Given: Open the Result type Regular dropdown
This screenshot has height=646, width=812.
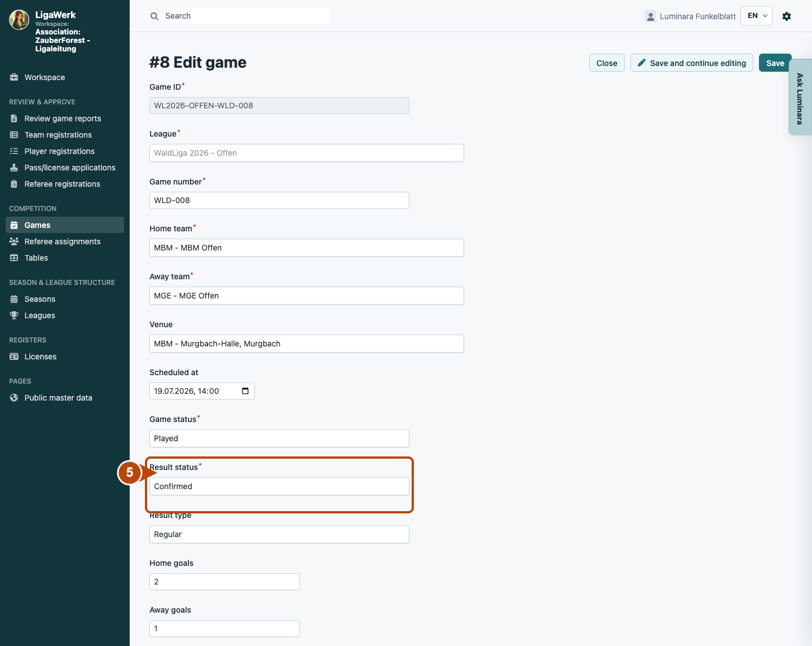Looking at the screenshot, I should (x=279, y=534).
